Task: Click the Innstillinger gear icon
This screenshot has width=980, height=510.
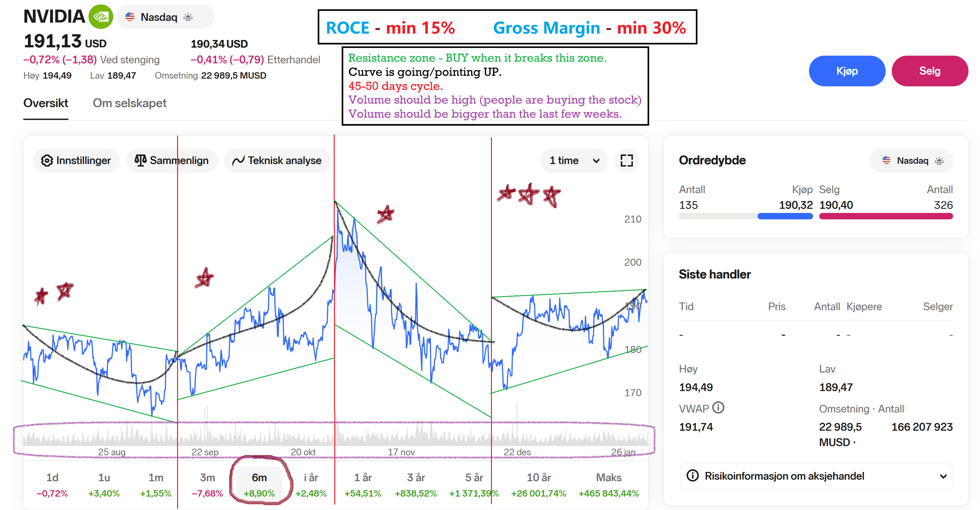Action: tap(47, 161)
